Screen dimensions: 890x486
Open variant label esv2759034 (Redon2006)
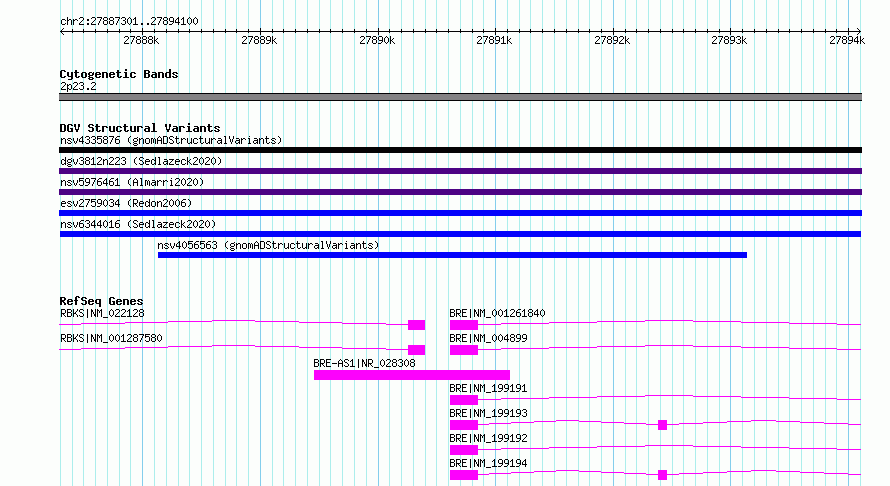(x=126, y=203)
